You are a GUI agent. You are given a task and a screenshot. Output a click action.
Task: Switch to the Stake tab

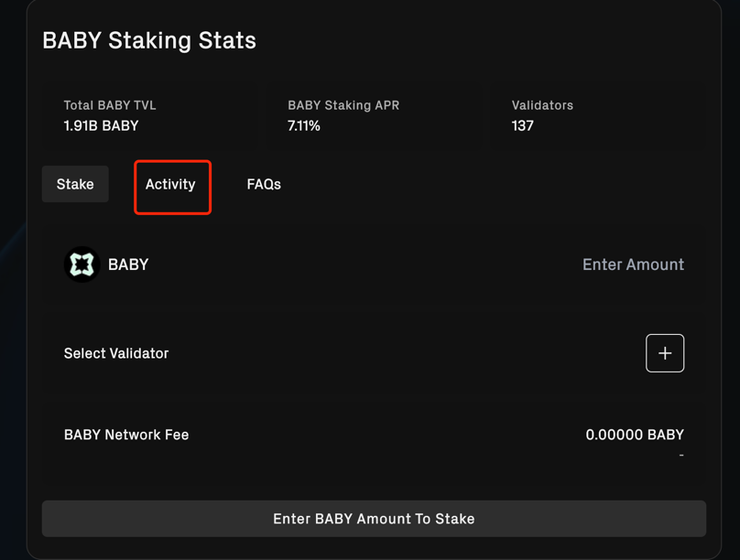click(x=74, y=184)
